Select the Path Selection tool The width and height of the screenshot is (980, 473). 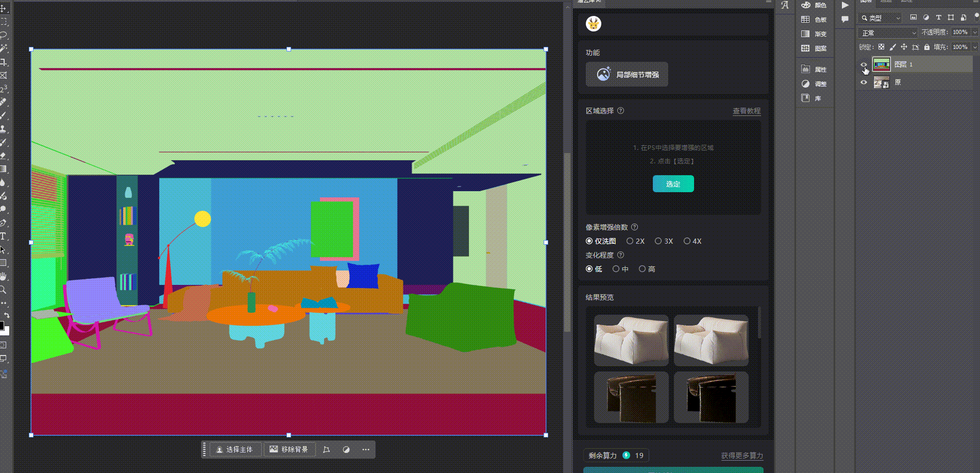tap(4, 250)
